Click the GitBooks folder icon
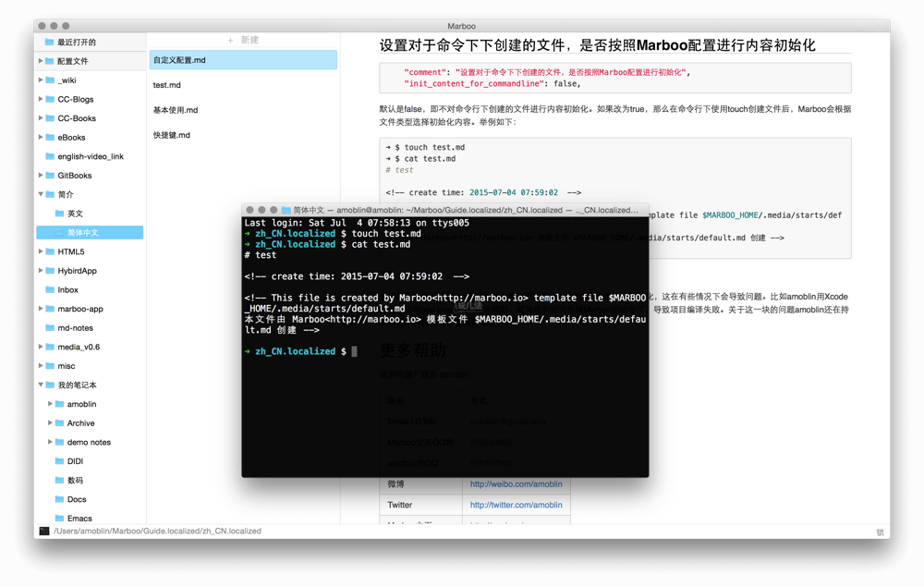This screenshot has width=924, height=587. tap(50, 175)
